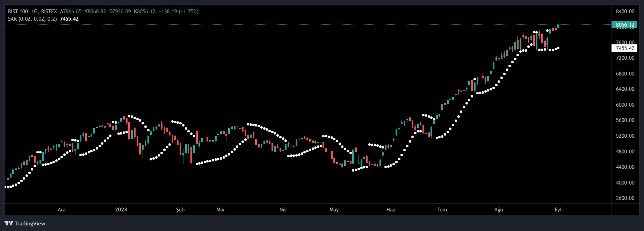Click the Şub month label on time axis
The image size is (644, 231).
coord(180,210)
